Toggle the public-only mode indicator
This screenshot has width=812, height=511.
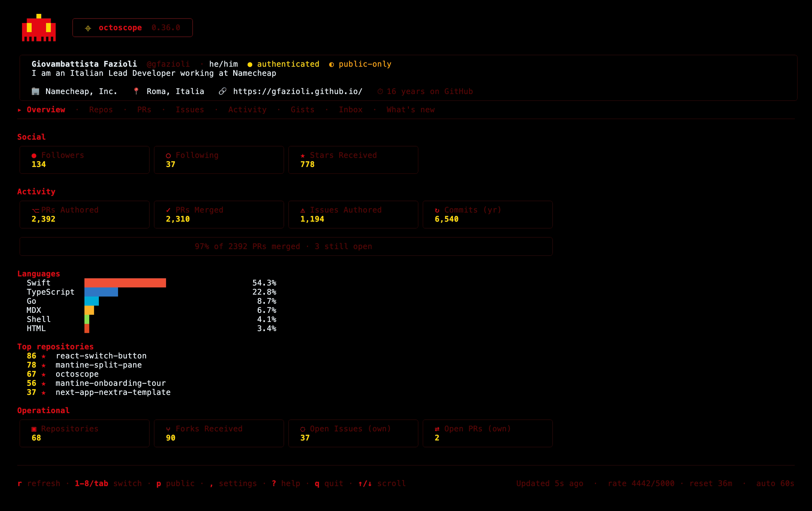pos(360,64)
